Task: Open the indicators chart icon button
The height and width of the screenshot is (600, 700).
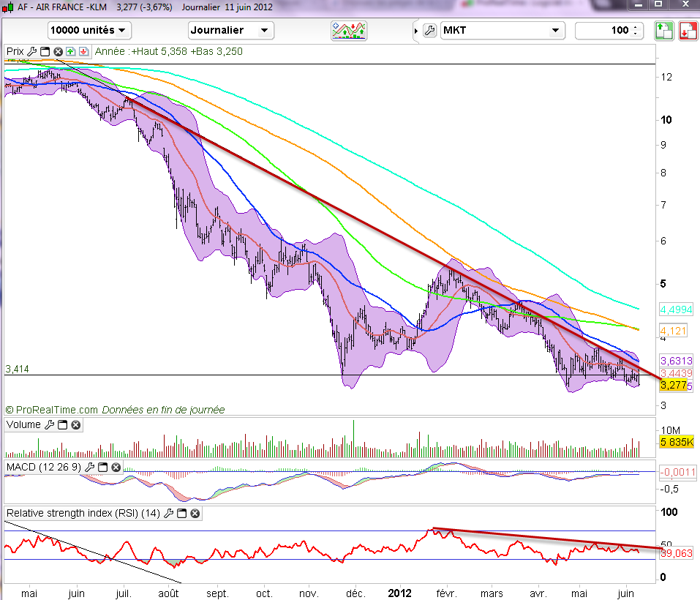Action: point(349,30)
